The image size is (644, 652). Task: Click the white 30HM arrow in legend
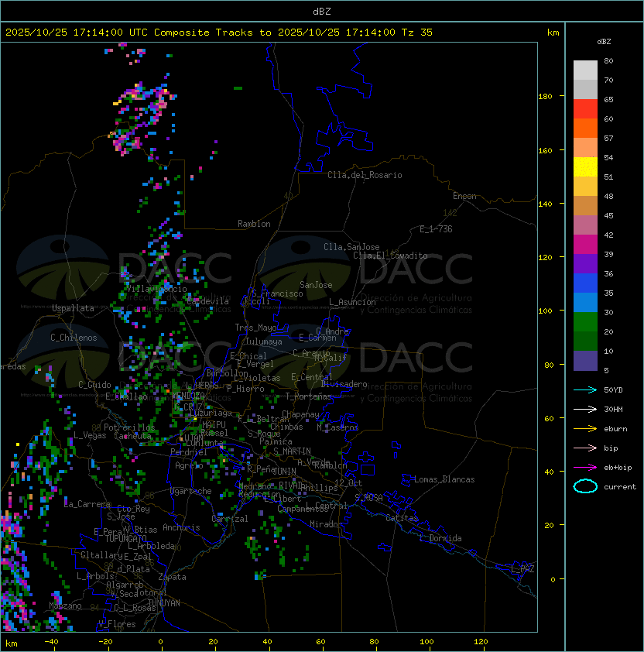[x=585, y=409]
